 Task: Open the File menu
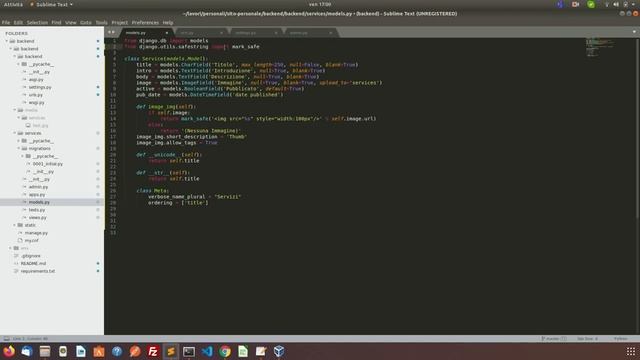tap(6, 22)
